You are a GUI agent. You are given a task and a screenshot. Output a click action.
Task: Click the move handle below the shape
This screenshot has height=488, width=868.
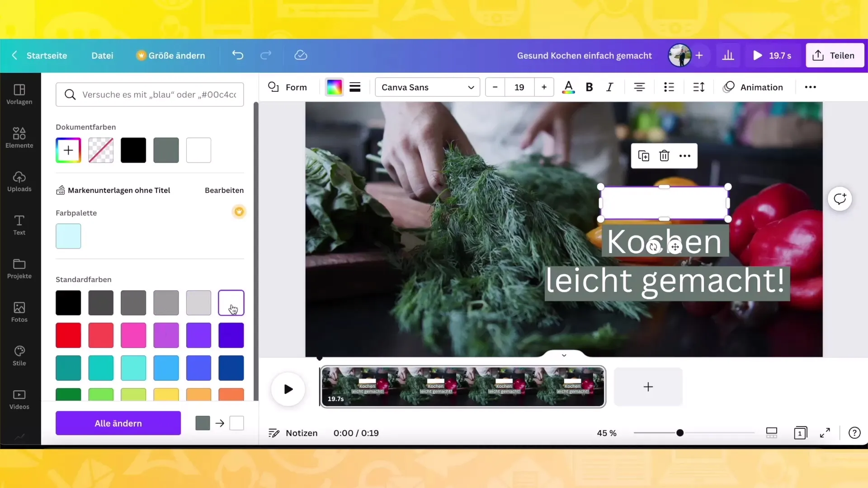(x=675, y=247)
